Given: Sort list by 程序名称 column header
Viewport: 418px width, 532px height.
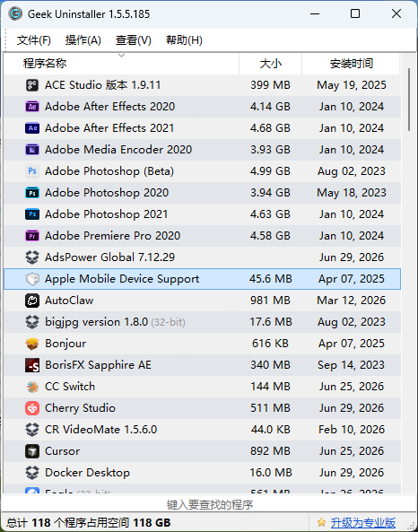Looking at the screenshot, I should tap(121, 64).
